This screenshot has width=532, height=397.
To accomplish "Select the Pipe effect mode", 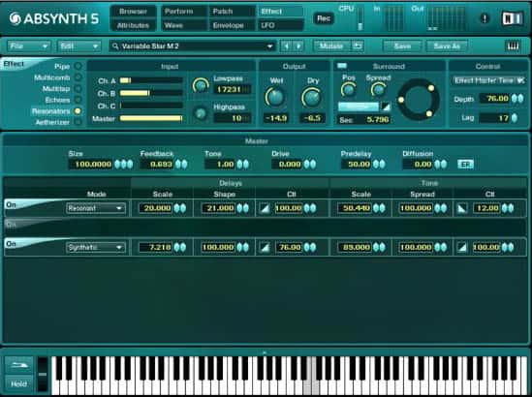I will click(x=78, y=66).
